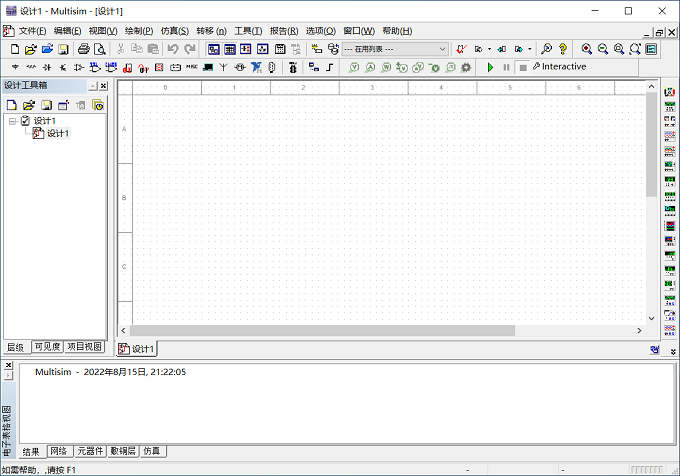Image resolution: width=680 pixels, height=476 pixels.
Task: Create a new design file
Action: click(x=15, y=49)
